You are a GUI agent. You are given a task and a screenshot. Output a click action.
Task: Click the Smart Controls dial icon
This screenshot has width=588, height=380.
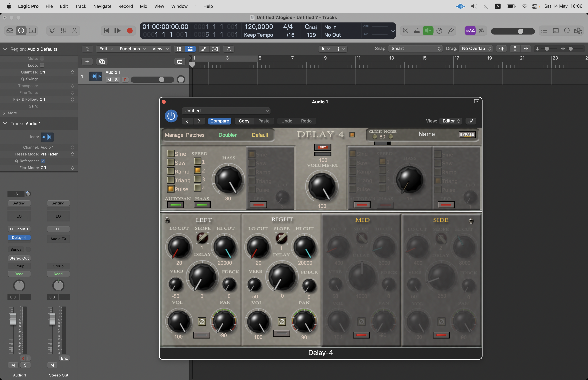click(x=52, y=31)
